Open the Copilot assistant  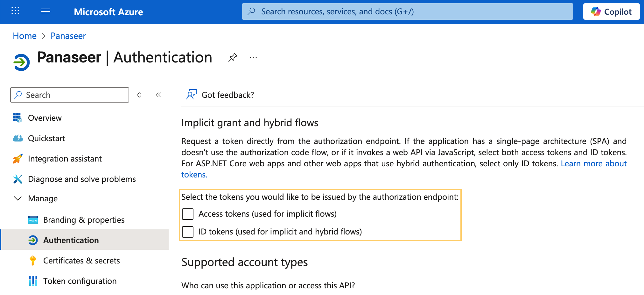611,12
